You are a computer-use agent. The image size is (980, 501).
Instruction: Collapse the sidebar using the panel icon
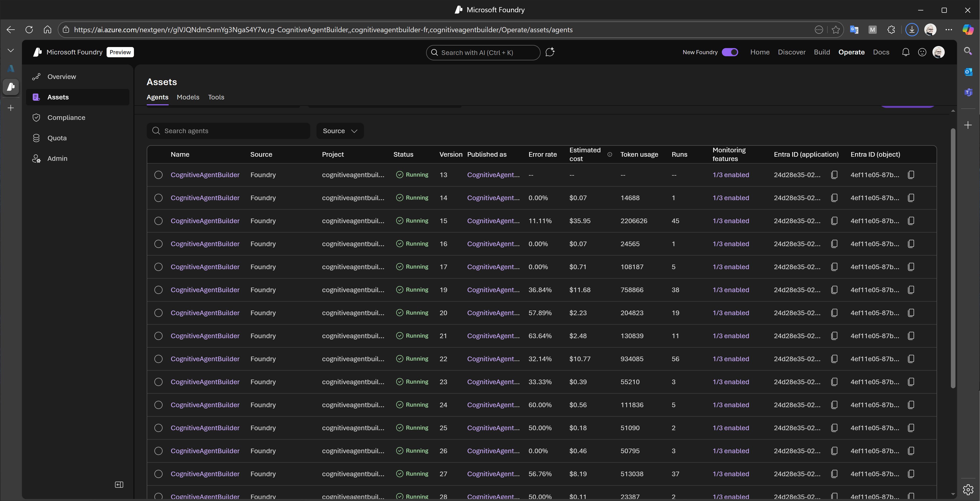coord(119,484)
